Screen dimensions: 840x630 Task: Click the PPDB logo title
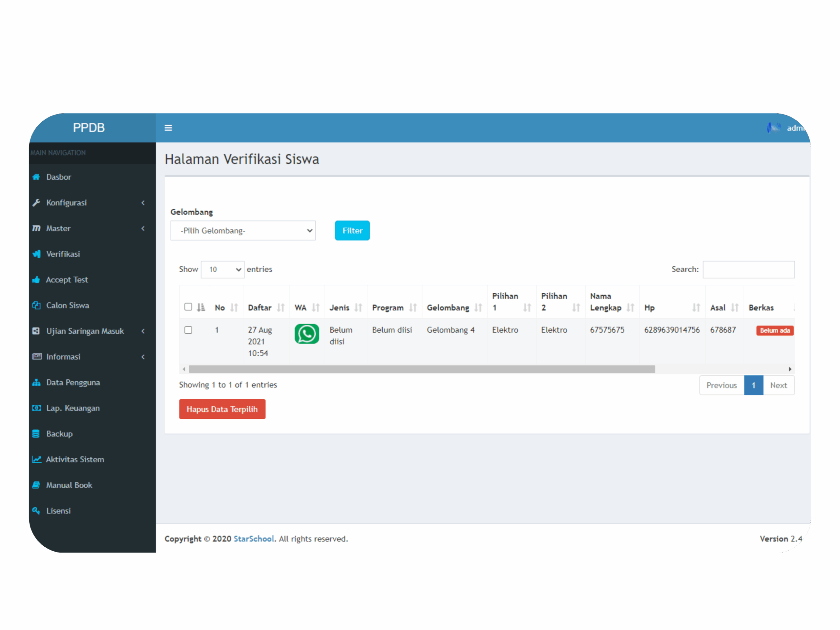pyautogui.click(x=89, y=128)
